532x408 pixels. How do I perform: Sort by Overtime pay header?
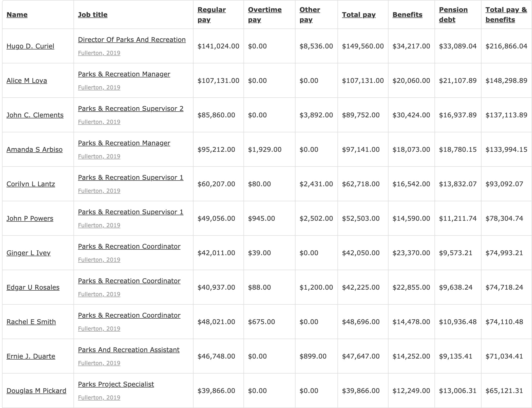[265, 15]
